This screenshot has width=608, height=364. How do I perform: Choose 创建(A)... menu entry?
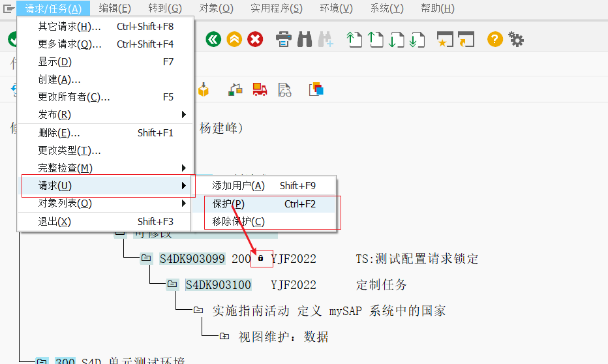click(x=106, y=80)
